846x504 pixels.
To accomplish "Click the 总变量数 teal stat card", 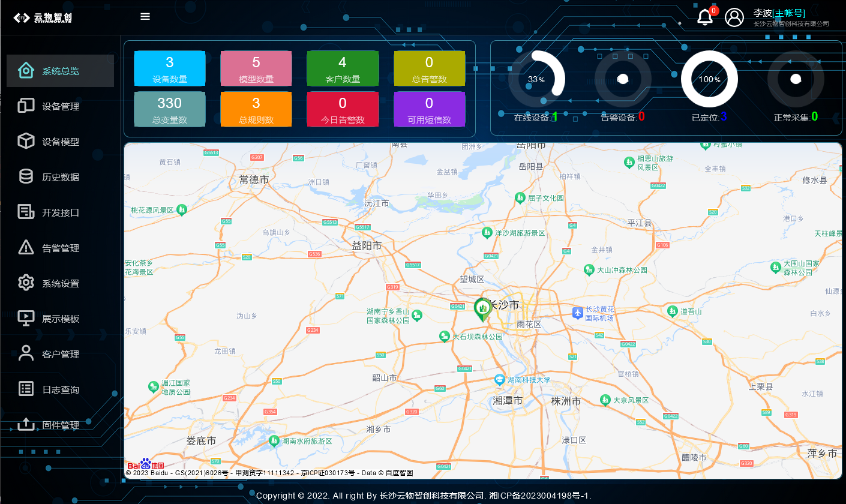I will pos(170,109).
